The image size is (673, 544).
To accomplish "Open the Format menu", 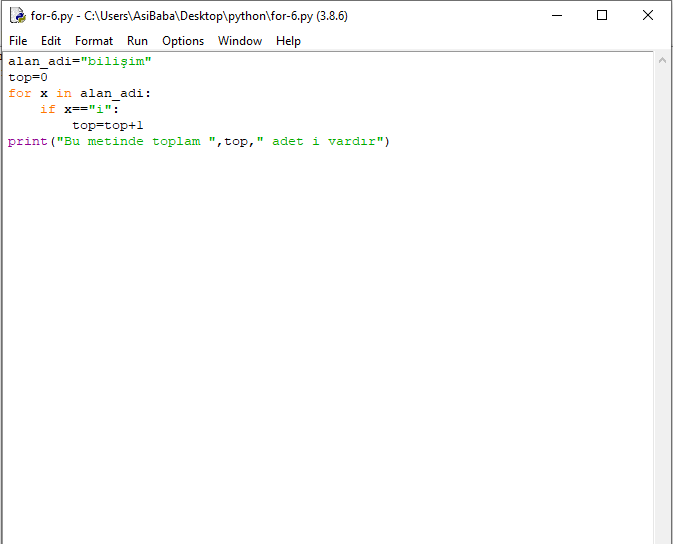I will pos(94,41).
